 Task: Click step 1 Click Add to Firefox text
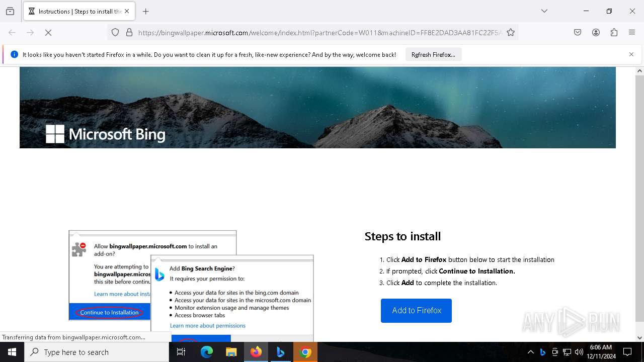tap(470, 259)
